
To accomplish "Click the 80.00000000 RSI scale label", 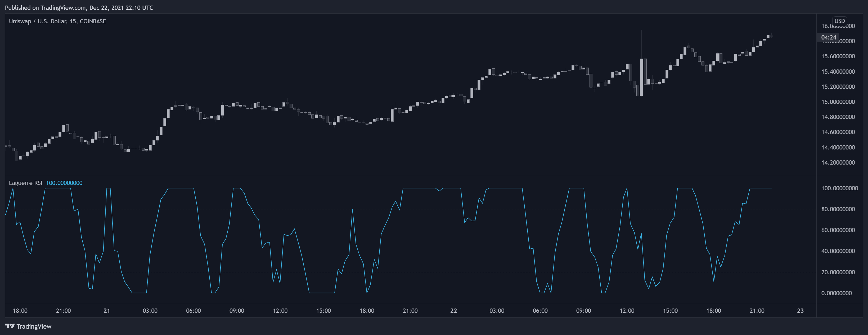I will click(838, 209).
